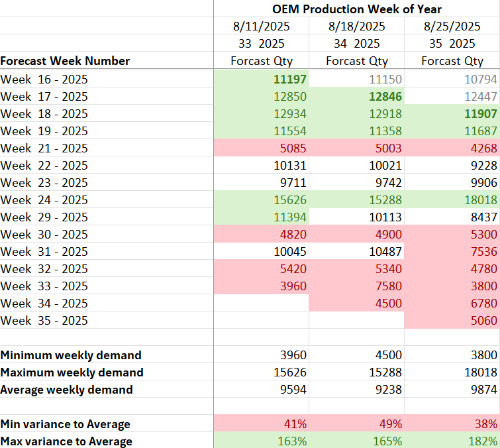Viewport: 500px width, 448px height.
Task: Select the Week 16 - 2025 row label
Action: 44,79
